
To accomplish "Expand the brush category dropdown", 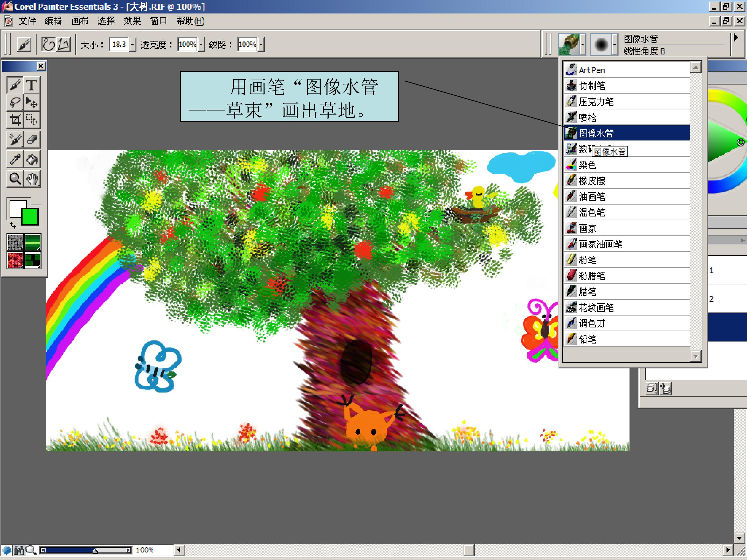I will pyautogui.click(x=583, y=44).
